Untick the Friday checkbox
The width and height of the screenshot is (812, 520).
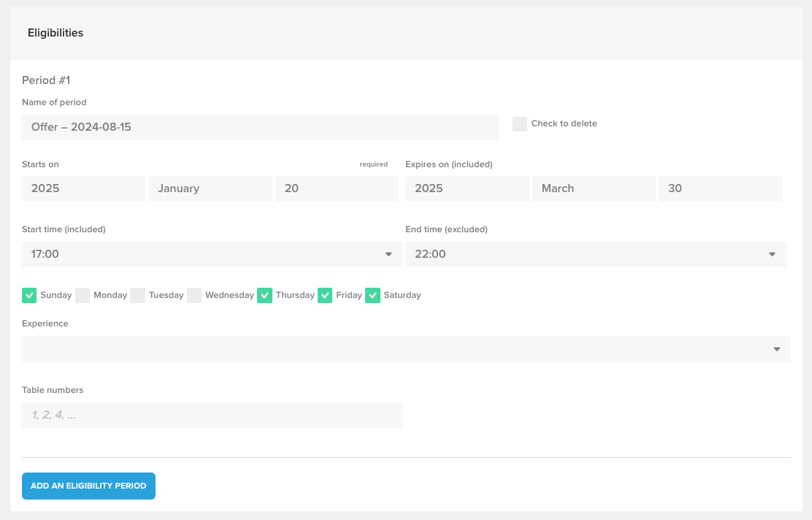pyautogui.click(x=326, y=295)
